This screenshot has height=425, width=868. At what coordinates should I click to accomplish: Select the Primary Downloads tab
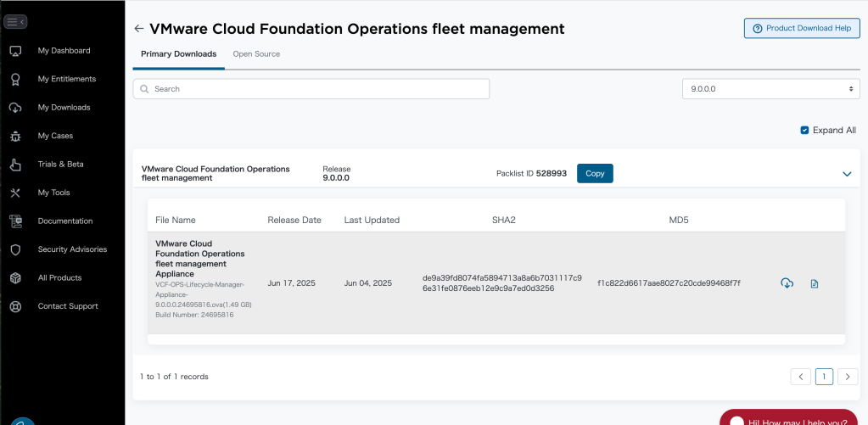(x=178, y=54)
